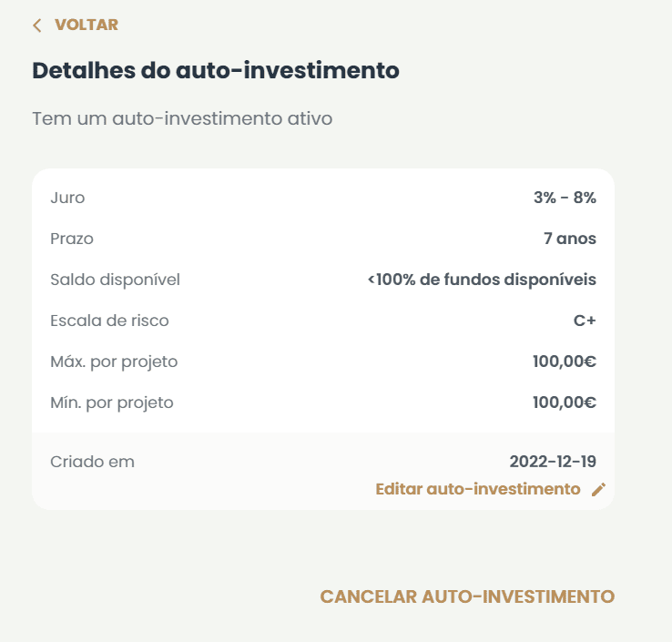Image resolution: width=672 pixels, height=642 pixels.
Task: Click the 7 anos term value
Action: point(569,239)
